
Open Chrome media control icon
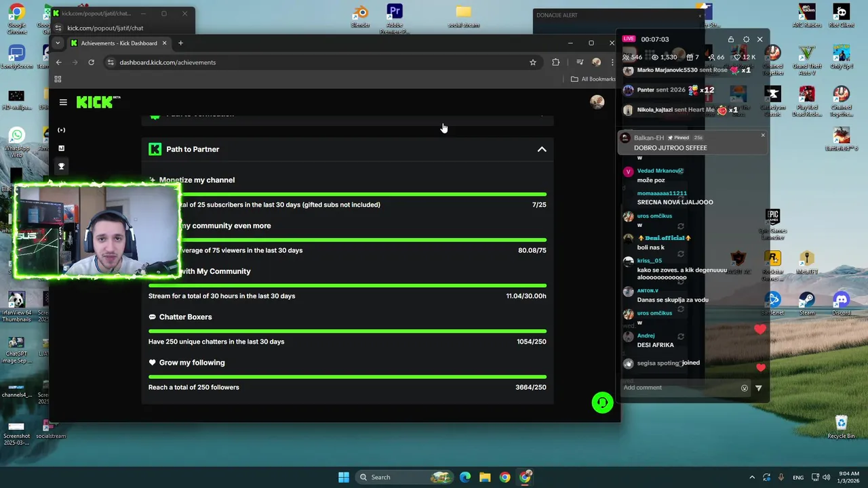(580, 62)
